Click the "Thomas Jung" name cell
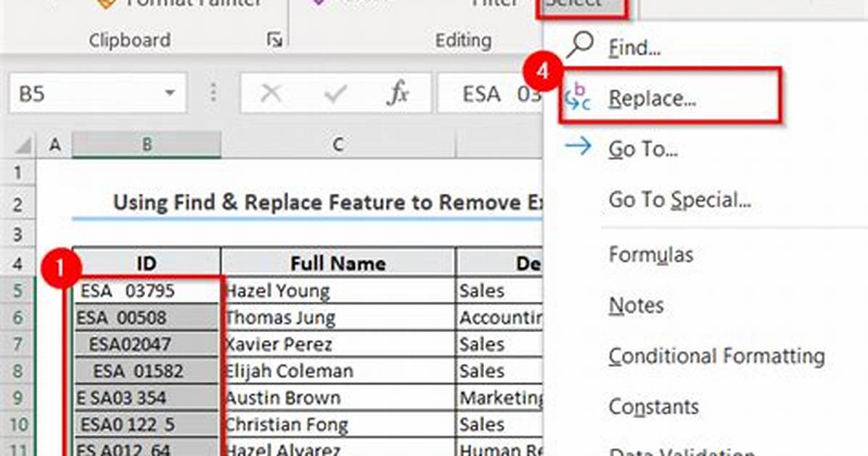 pos(338,317)
